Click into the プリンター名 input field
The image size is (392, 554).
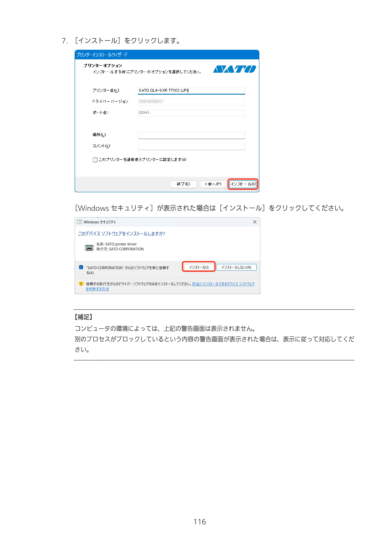point(191,91)
